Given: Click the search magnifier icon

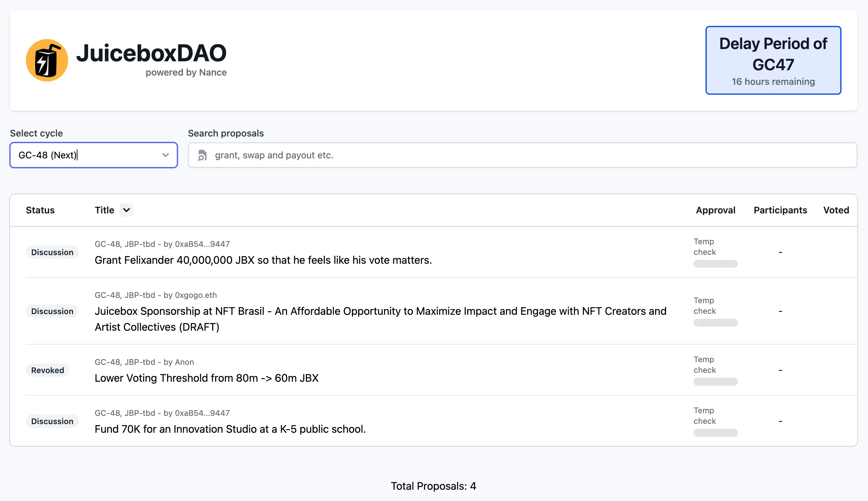Looking at the screenshot, I should (x=203, y=155).
